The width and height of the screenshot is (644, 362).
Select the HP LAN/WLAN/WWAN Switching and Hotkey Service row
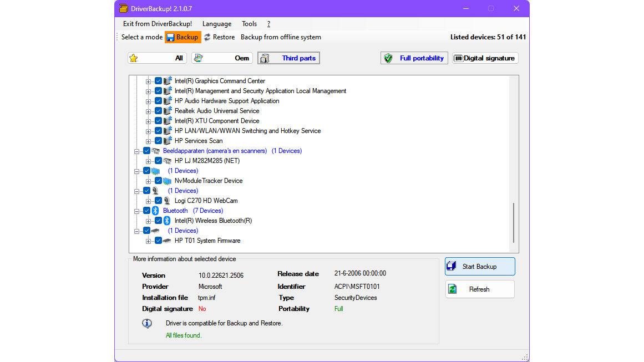coord(247,131)
